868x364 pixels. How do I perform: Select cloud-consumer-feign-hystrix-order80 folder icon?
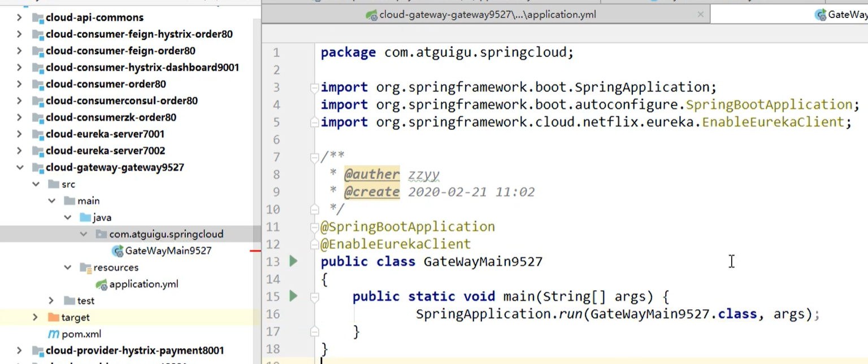point(37,34)
